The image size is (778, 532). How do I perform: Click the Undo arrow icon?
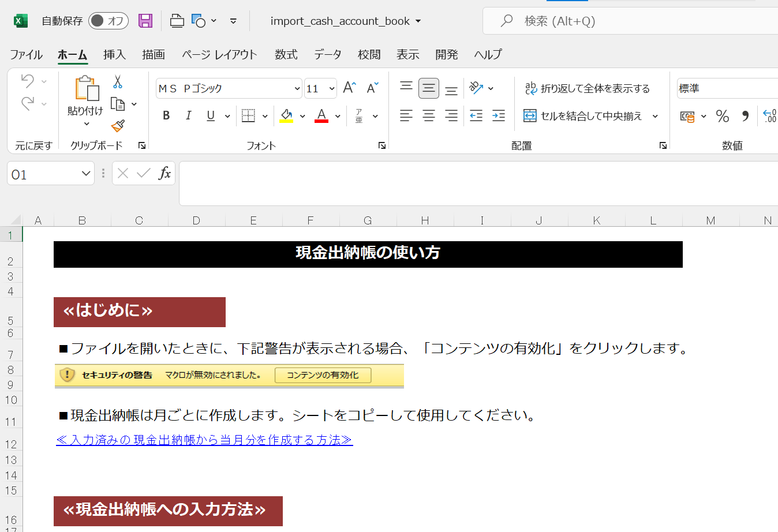[x=27, y=81]
